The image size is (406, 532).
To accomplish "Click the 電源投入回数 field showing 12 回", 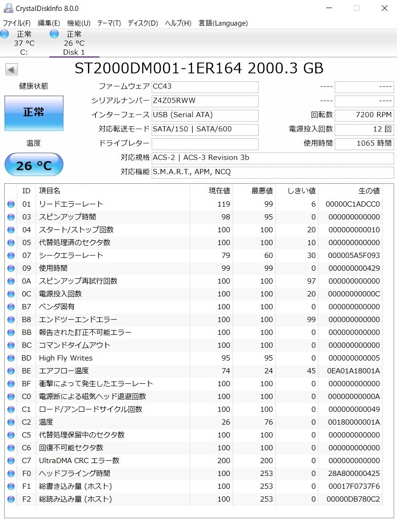I will point(364,130).
